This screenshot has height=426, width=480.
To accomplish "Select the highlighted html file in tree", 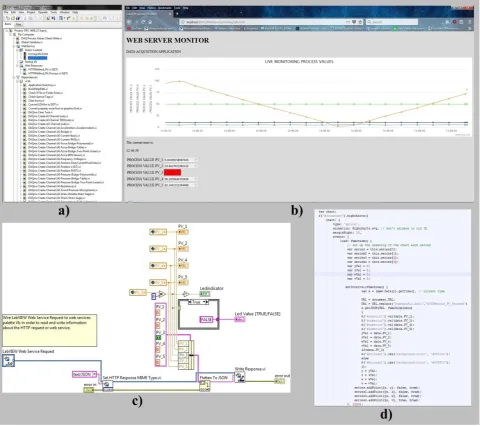I will tap(37, 58).
